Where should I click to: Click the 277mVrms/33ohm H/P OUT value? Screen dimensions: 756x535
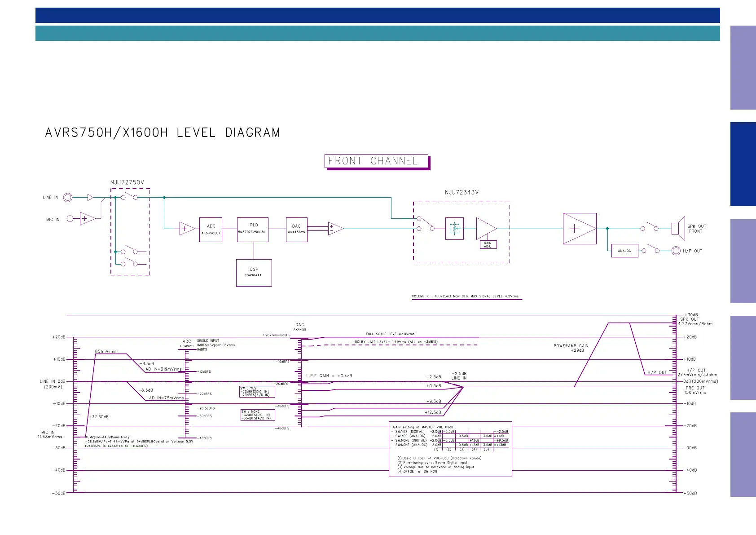click(x=697, y=375)
